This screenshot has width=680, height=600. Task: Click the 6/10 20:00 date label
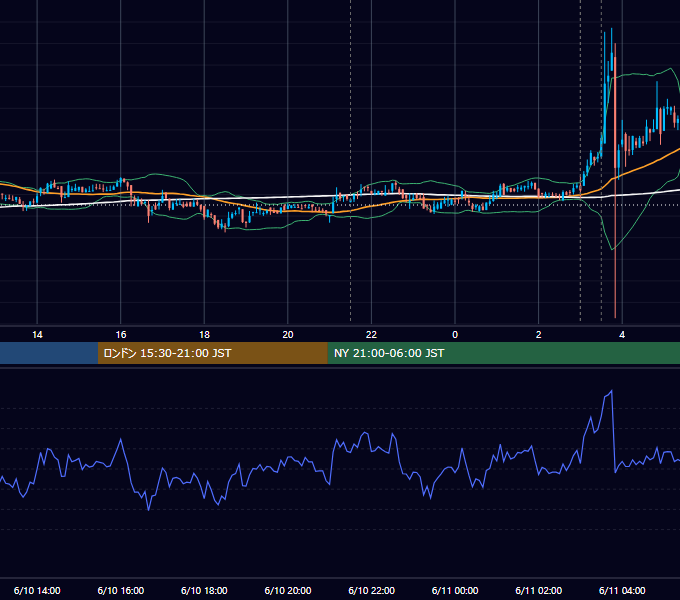point(288,590)
